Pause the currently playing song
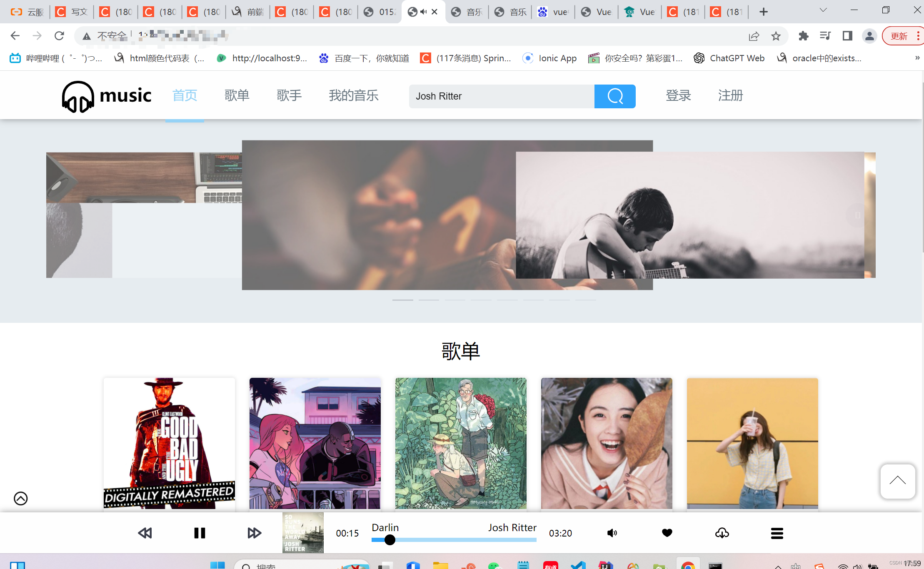Image resolution: width=924 pixels, height=569 pixels. click(x=200, y=533)
